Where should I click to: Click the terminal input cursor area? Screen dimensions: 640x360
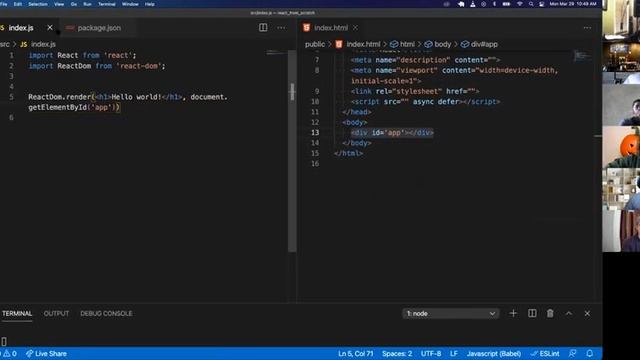pyautogui.click(x=4, y=341)
